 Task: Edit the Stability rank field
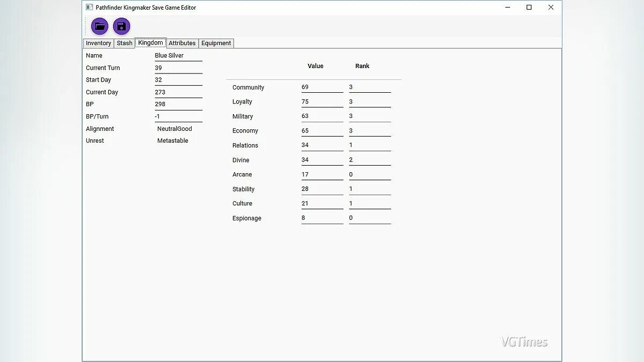point(370,189)
